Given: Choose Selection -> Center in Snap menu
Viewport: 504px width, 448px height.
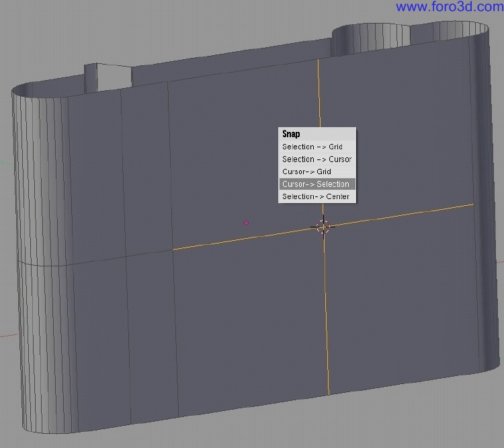Looking at the screenshot, I should pyautogui.click(x=317, y=196).
